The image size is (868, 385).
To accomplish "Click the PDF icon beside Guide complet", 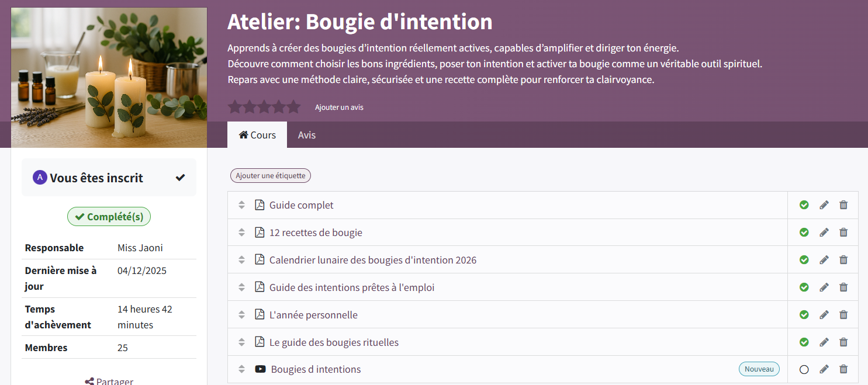I will click(x=260, y=205).
